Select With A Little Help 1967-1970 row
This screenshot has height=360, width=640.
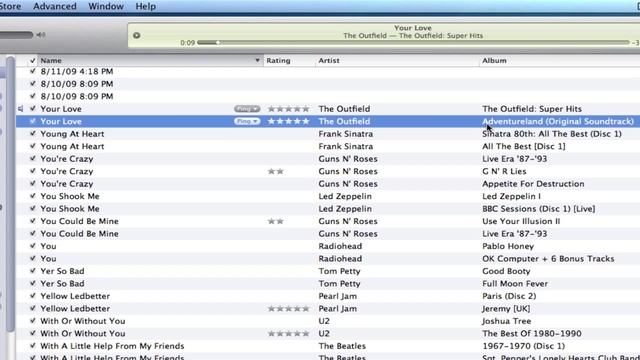[x=328, y=346]
